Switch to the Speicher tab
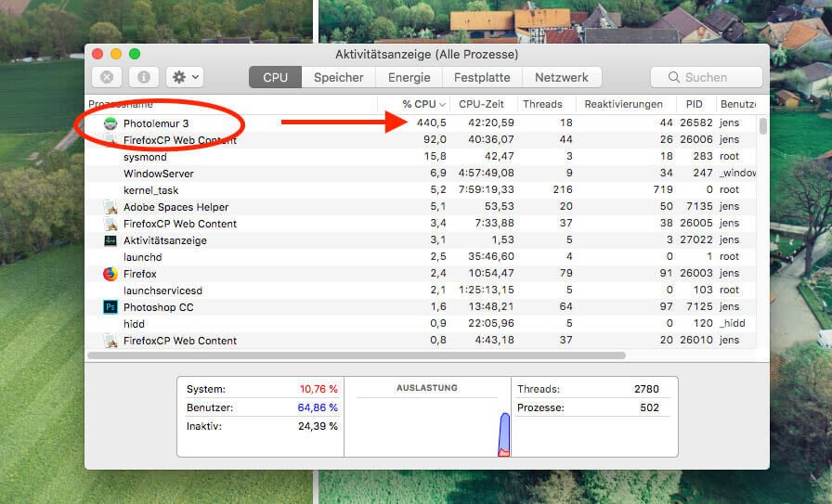The image size is (832, 504). point(339,77)
